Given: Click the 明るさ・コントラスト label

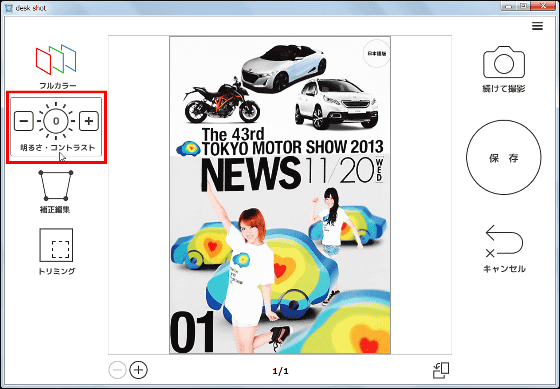Looking at the screenshot, I should tap(58, 148).
